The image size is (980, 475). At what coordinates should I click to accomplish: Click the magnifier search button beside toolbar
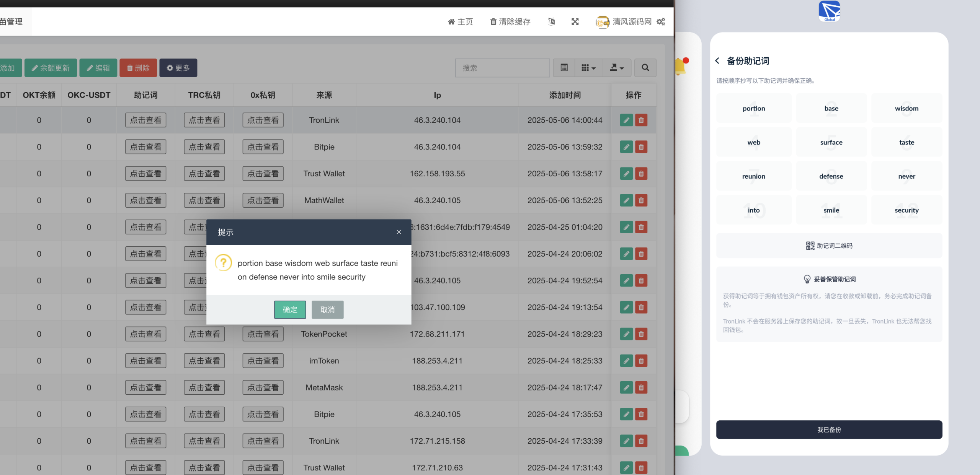(x=645, y=68)
